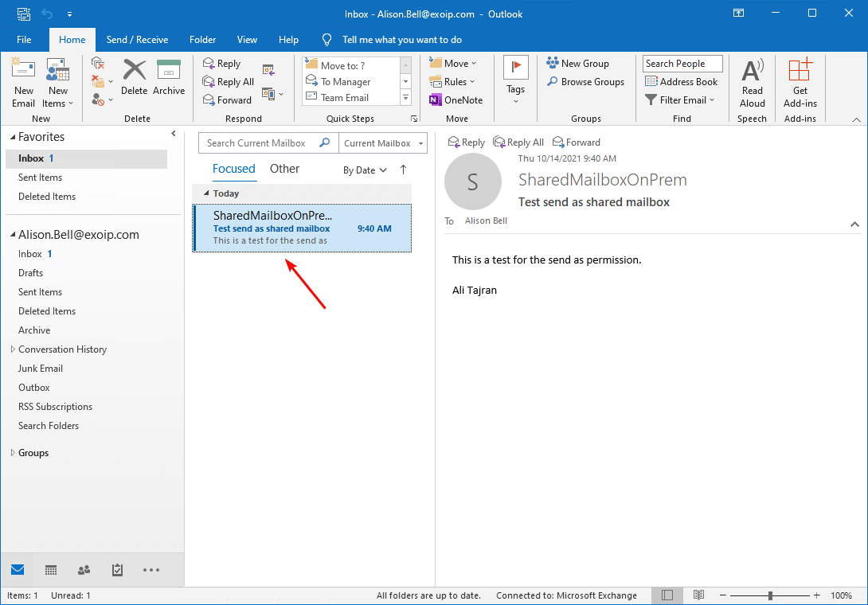Click the Ignore conversation icon
This screenshot has height=605, width=868.
click(98, 63)
